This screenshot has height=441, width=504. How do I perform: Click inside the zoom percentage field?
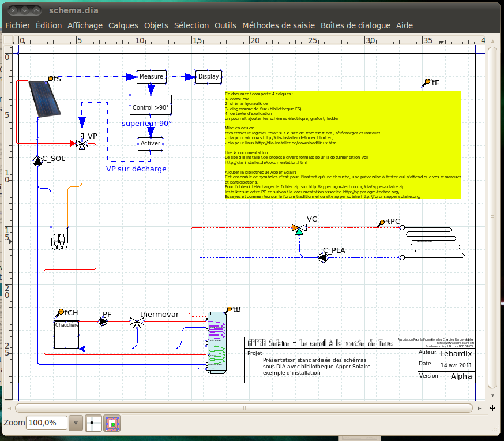(x=46, y=423)
